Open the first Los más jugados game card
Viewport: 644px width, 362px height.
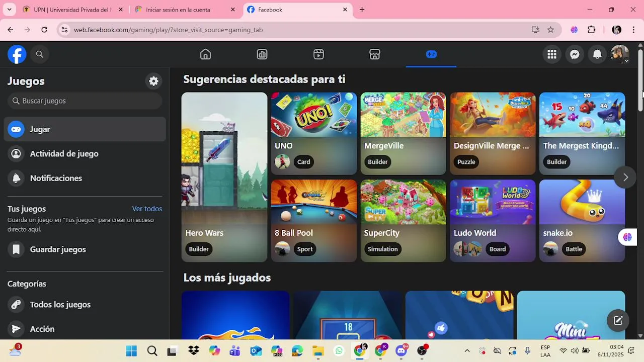click(235, 315)
